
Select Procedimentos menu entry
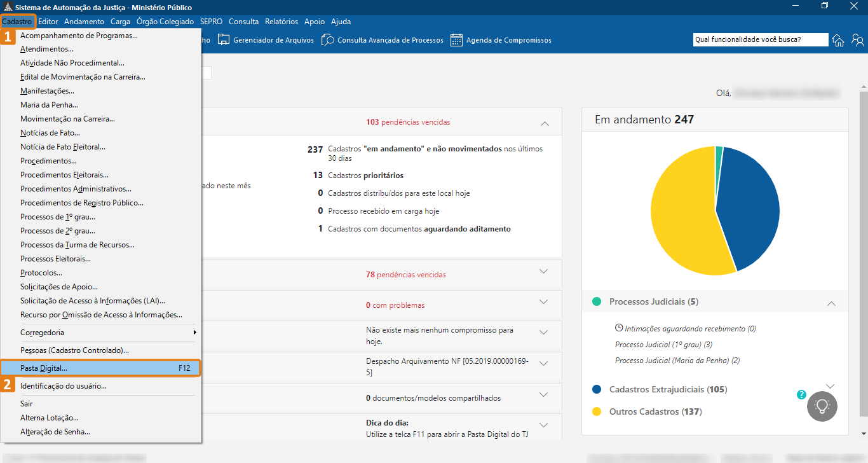point(101,161)
